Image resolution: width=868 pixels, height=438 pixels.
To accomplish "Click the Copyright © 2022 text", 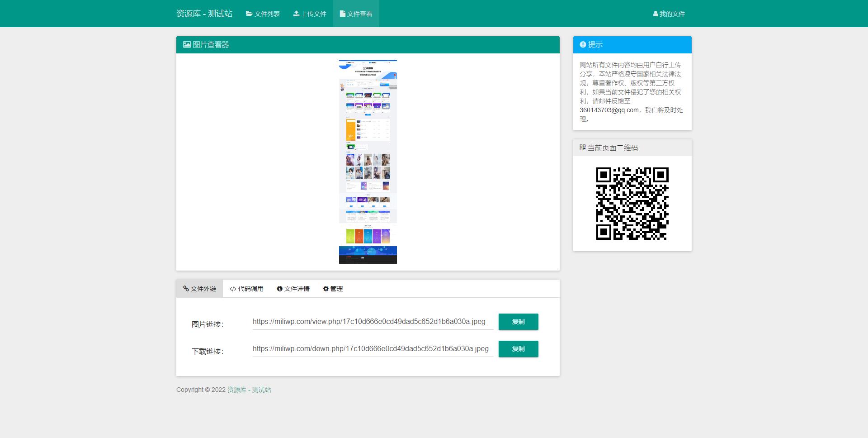I will click(x=201, y=390).
